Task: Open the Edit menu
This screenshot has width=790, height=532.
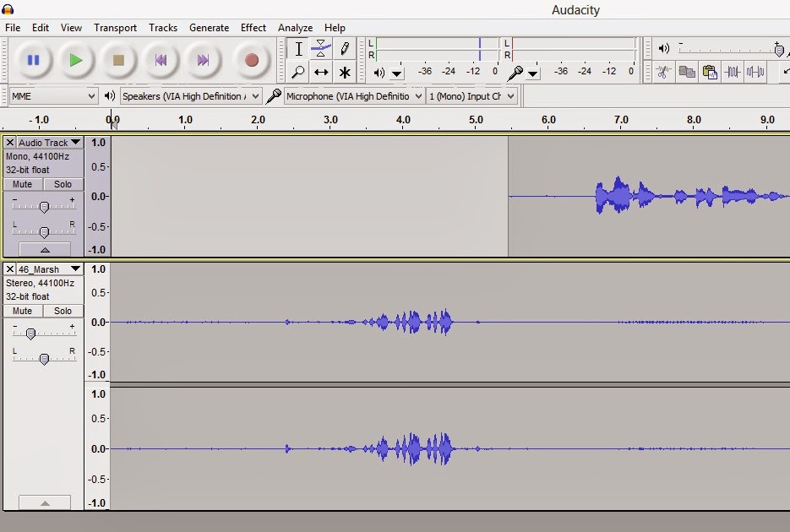Action: coord(41,28)
